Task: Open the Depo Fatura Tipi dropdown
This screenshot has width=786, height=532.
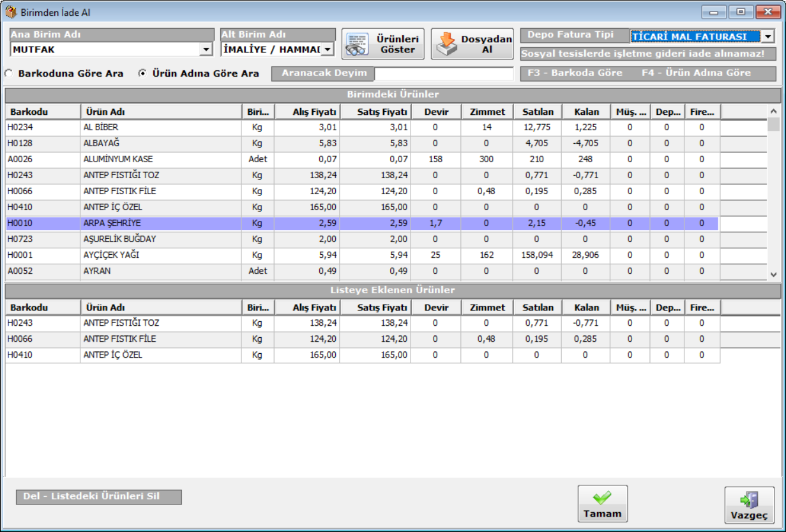Action: [768, 37]
